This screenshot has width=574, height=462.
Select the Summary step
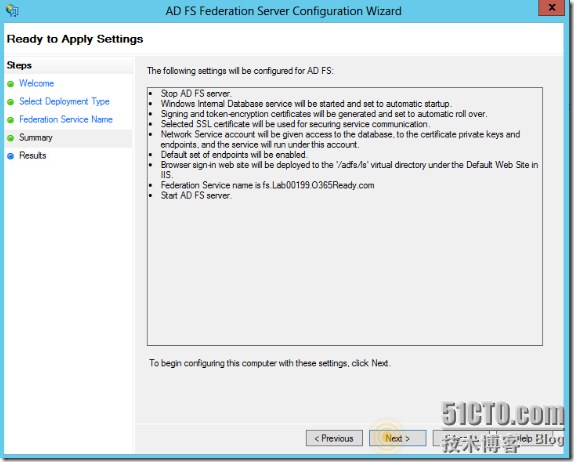36,138
